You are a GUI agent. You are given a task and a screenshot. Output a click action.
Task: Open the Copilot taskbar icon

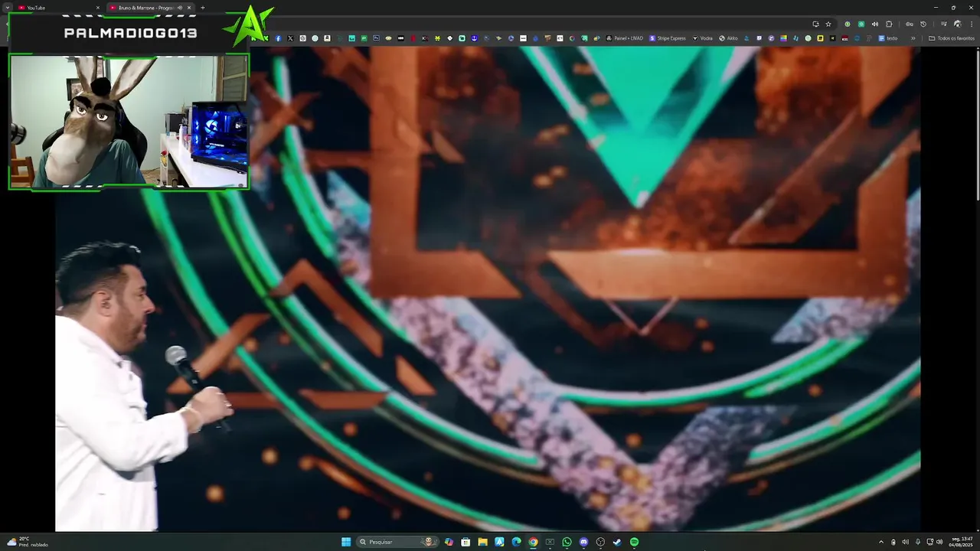tap(449, 542)
